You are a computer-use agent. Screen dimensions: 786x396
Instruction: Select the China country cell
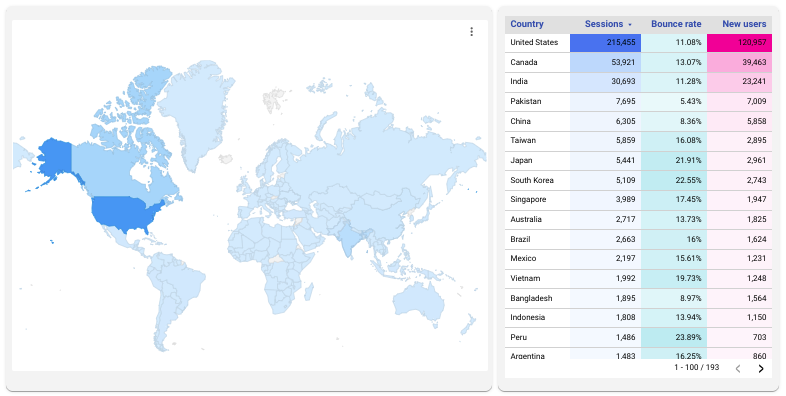537,121
